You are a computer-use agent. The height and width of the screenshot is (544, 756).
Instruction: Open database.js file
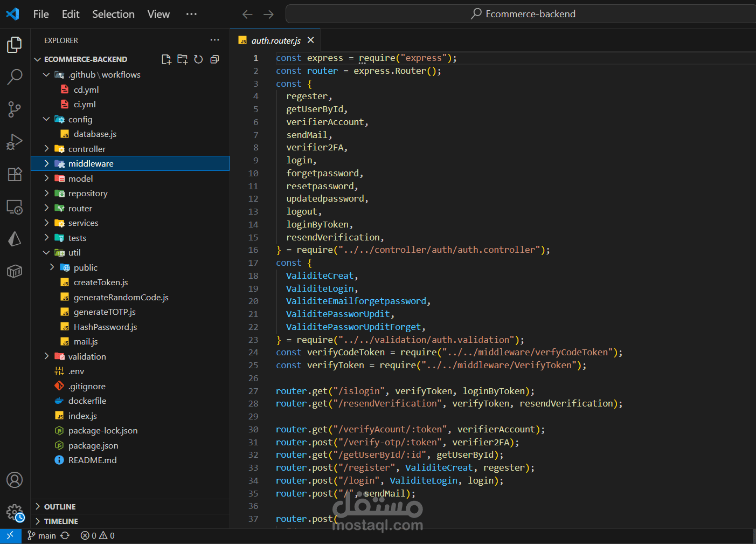(x=130, y=134)
